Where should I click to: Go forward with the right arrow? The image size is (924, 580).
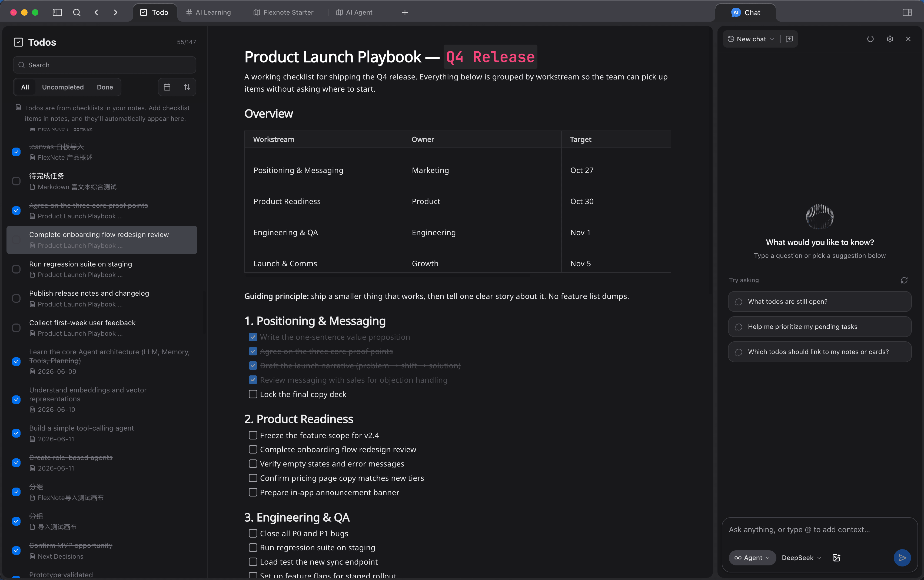click(x=115, y=12)
